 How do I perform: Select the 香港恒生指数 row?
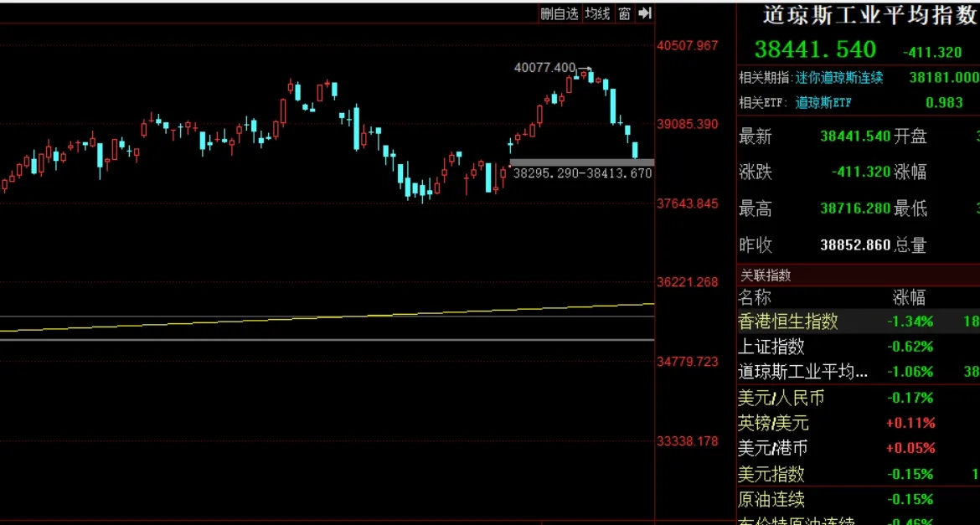click(x=859, y=322)
